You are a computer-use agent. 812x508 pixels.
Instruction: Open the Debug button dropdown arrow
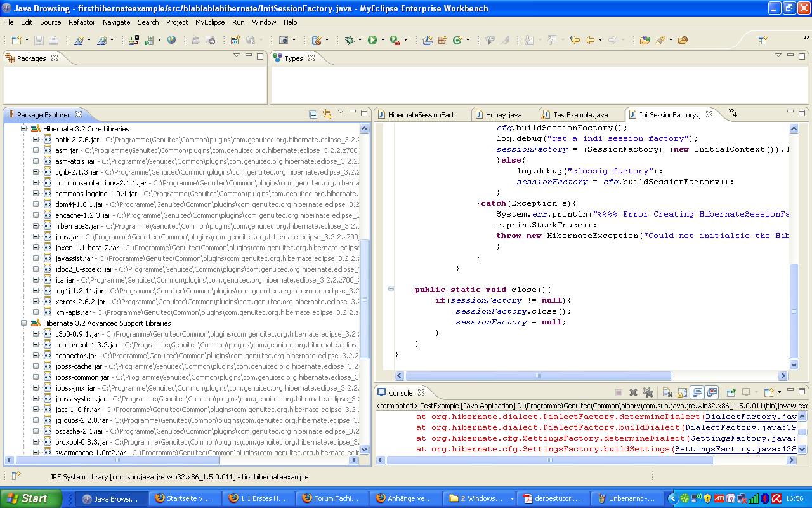tap(360, 40)
